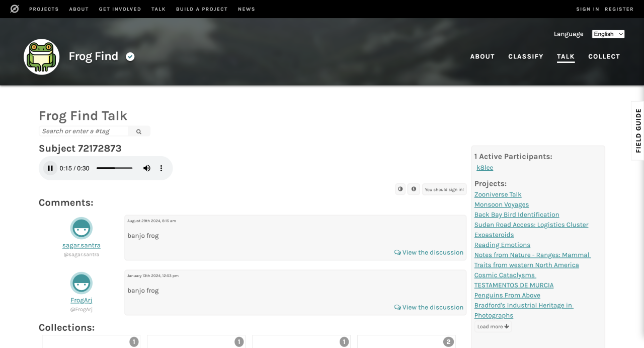The height and width of the screenshot is (348, 644).
Task: Click the search or enter a #tag field
Action: click(84, 131)
